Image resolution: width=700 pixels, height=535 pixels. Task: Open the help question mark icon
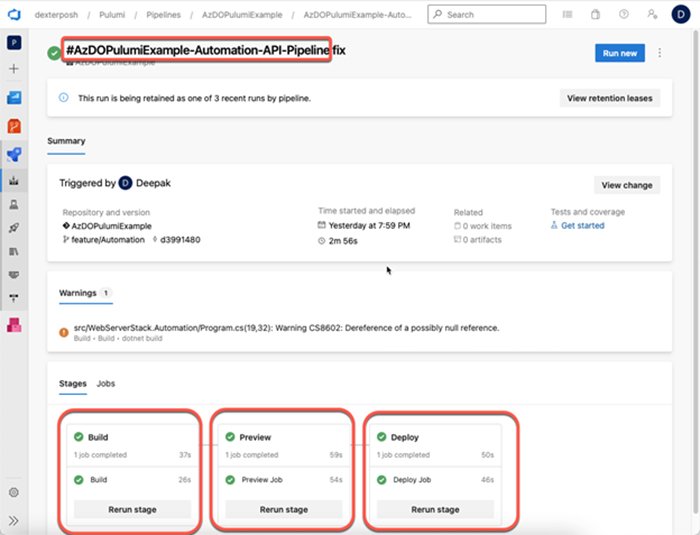[624, 15]
